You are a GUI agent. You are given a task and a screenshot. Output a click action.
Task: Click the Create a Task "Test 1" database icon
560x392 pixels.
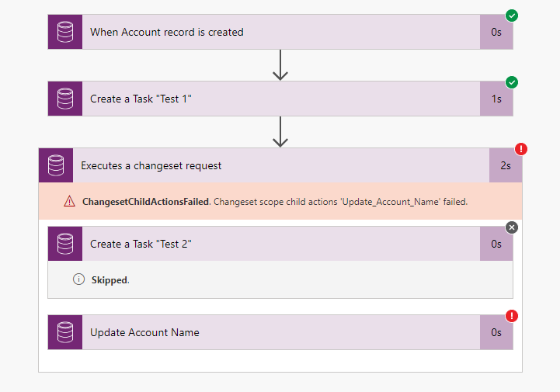(x=65, y=99)
